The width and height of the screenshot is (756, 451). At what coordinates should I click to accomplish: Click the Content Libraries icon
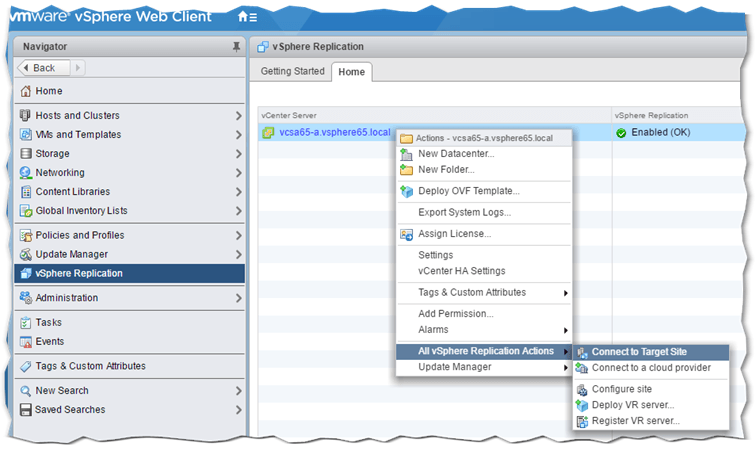coord(26,192)
